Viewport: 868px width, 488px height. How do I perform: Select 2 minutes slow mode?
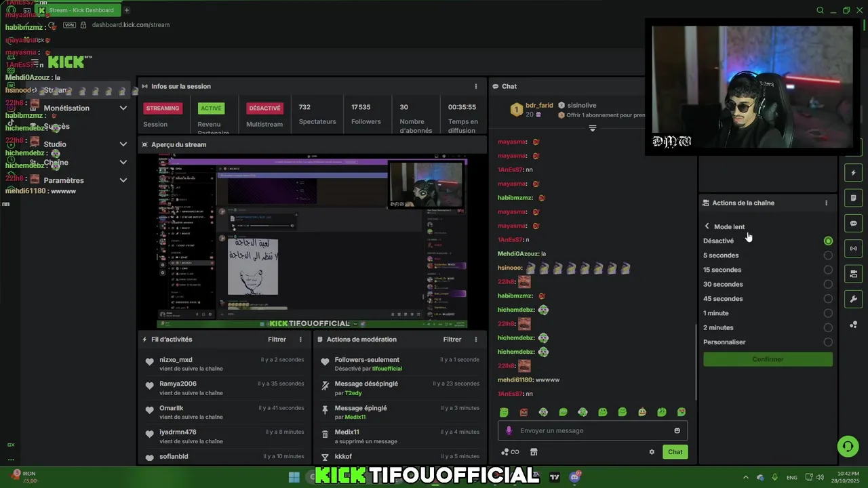click(x=768, y=327)
